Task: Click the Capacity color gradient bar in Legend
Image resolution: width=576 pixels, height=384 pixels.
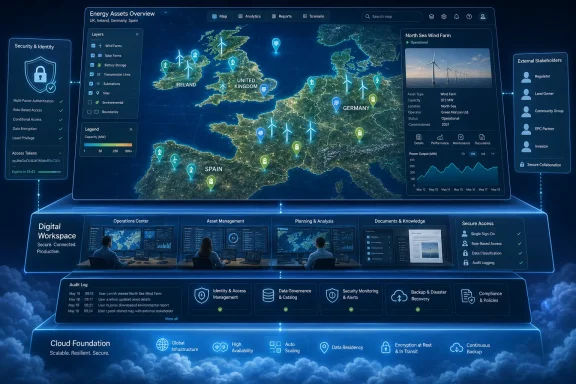Action: (108, 145)
